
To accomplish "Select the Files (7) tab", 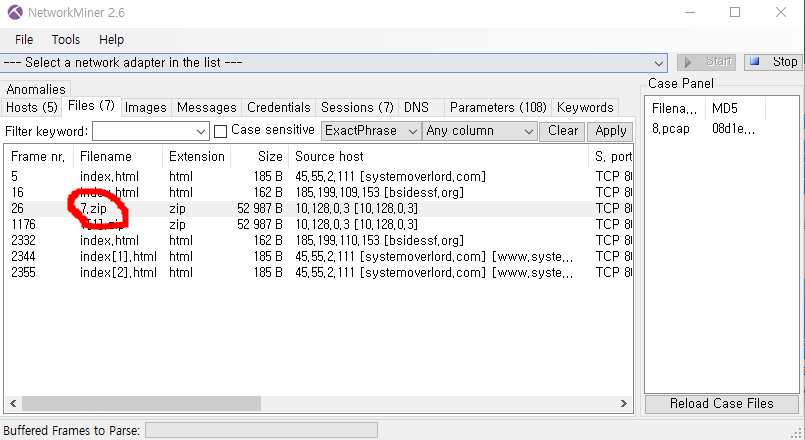I will pyautogui.click(x=91, y=106).
